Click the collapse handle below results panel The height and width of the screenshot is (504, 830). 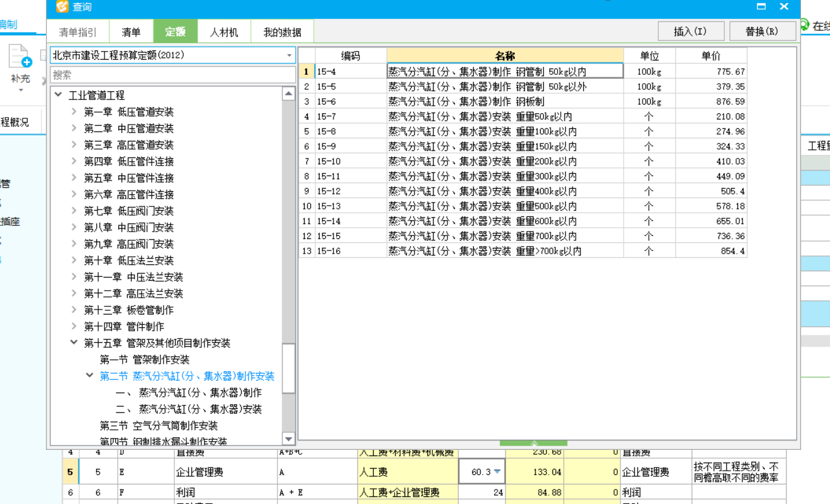[534, 443]
